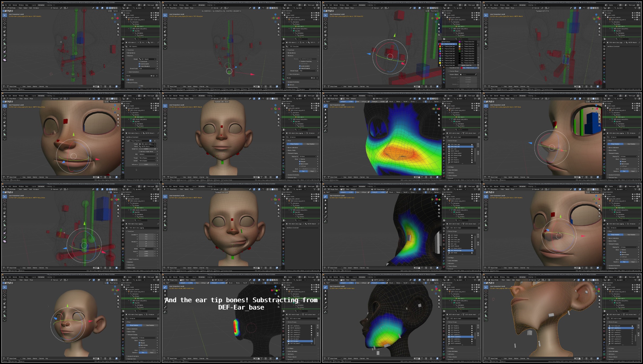
Task: Choose 12 - Theme Color Set from the list
Action: 467,44
